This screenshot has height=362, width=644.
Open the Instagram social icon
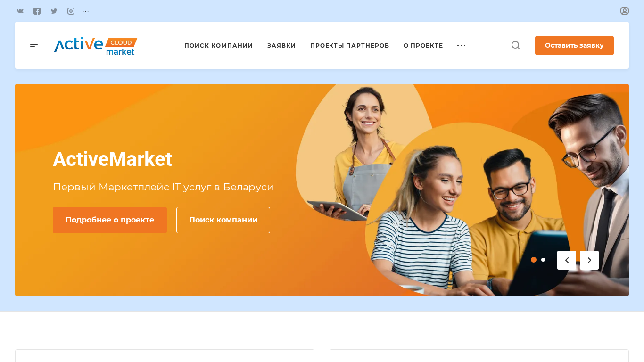click(71, 11)
